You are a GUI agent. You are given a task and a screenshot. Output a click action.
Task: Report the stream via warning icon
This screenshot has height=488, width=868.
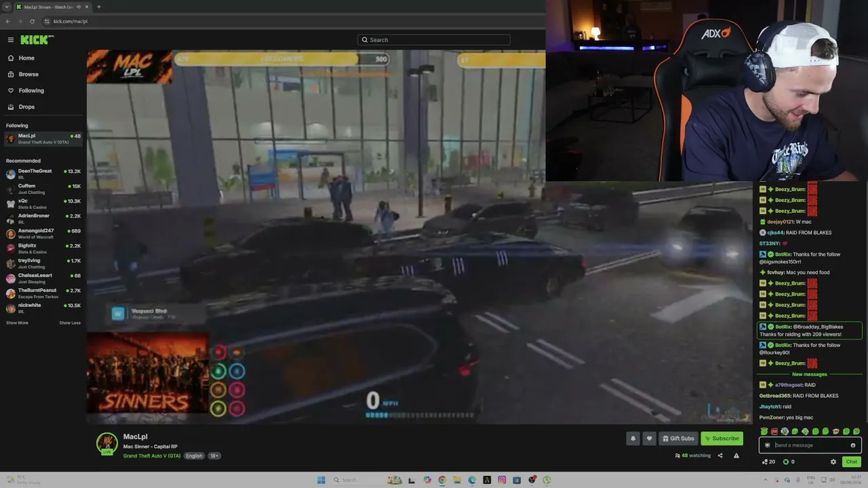pos(736,455)
